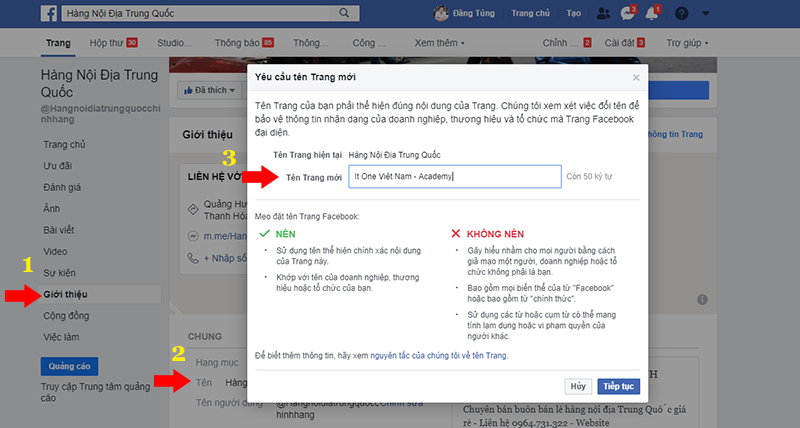Open the help question mark icon
Screen dimensions: 800x428
click(x=682, y=14)
